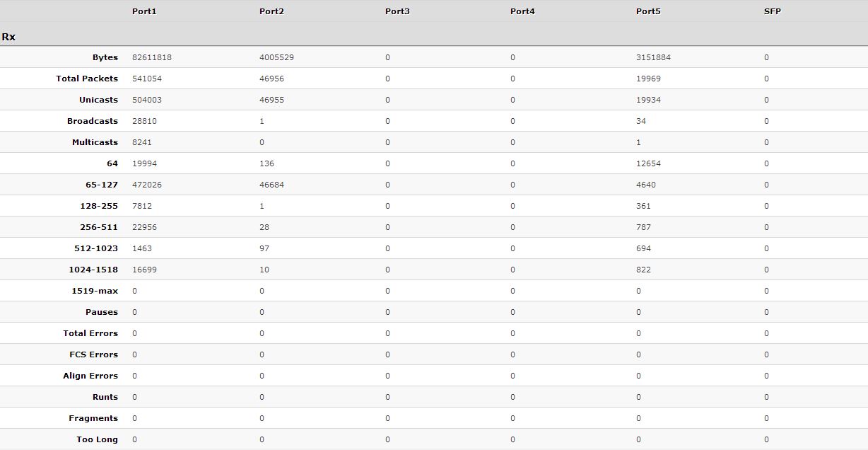
Task: Click the Port3 column header
Action: (x=397, y=11)
